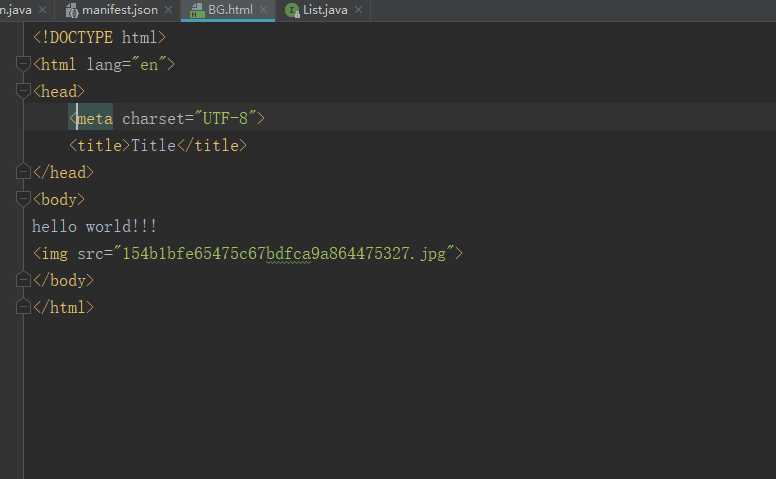Click the opening body tag text
The height and width of the screenshot is (479, 776).
(x=58, y=199)
